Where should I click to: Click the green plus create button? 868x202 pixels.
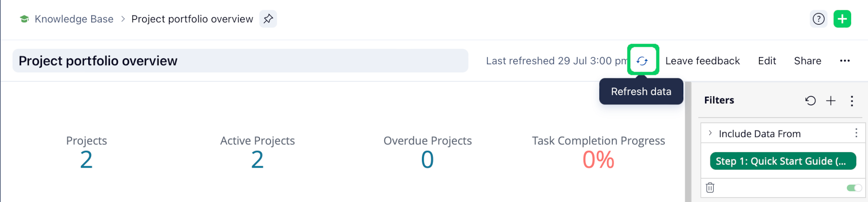tap(842, 19)
